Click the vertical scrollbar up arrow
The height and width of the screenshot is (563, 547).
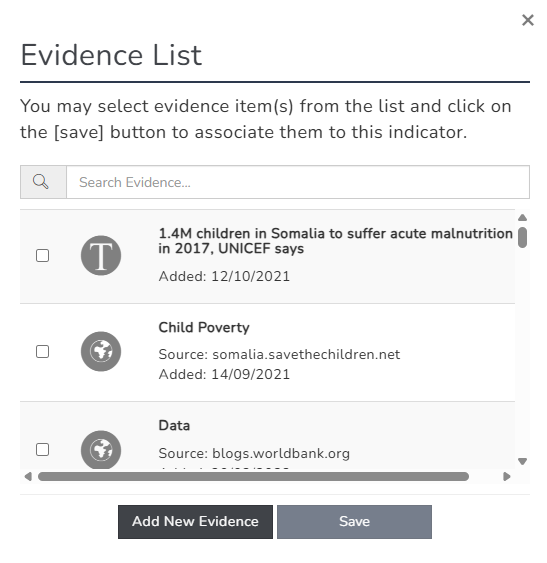523,218
